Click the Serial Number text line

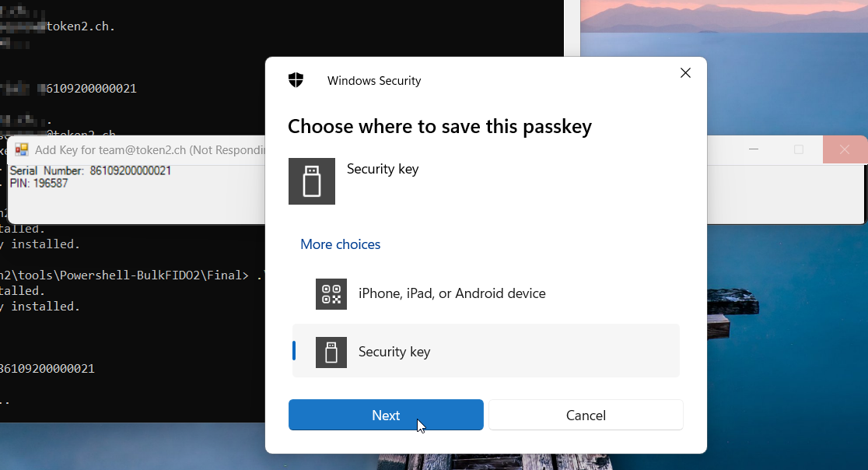pyautogui.click(x=90, y=170)
